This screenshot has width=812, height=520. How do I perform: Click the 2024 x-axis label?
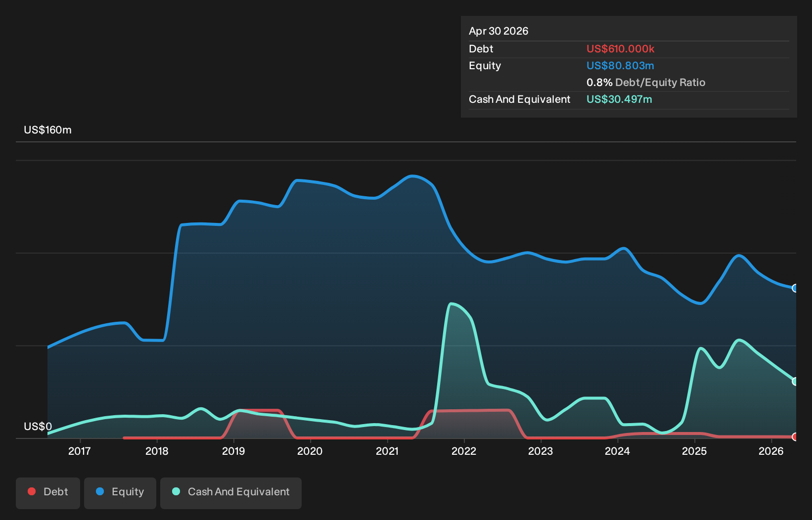618,451
